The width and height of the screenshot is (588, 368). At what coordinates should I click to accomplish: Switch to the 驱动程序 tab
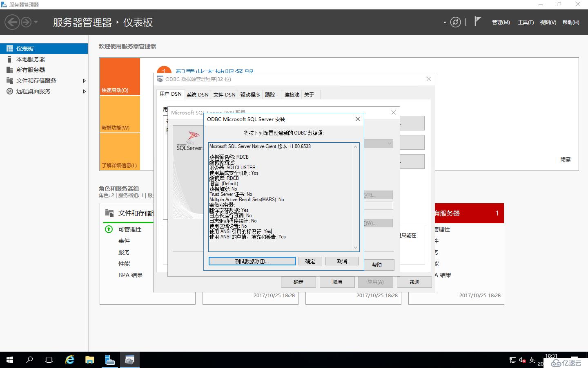click(250, 94)
